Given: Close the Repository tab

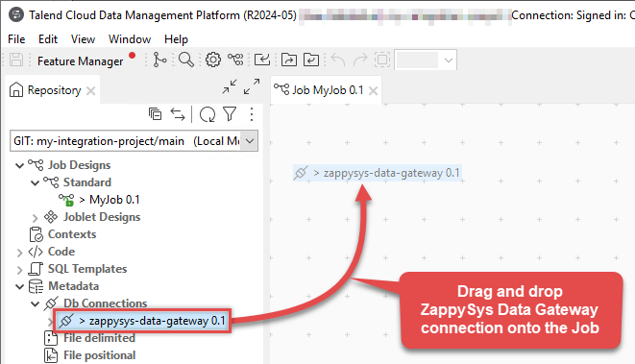Looking at the screenshot, I should (91, 90).
